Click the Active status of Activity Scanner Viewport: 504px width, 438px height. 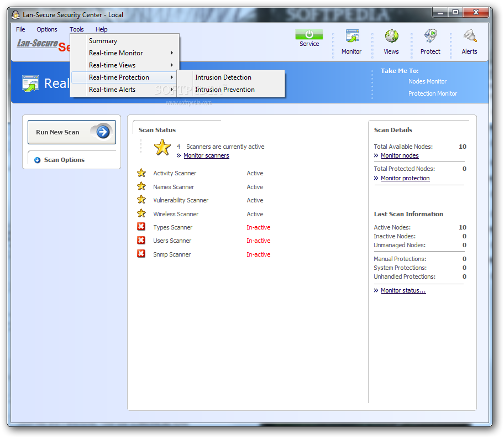tap(255, 173)
